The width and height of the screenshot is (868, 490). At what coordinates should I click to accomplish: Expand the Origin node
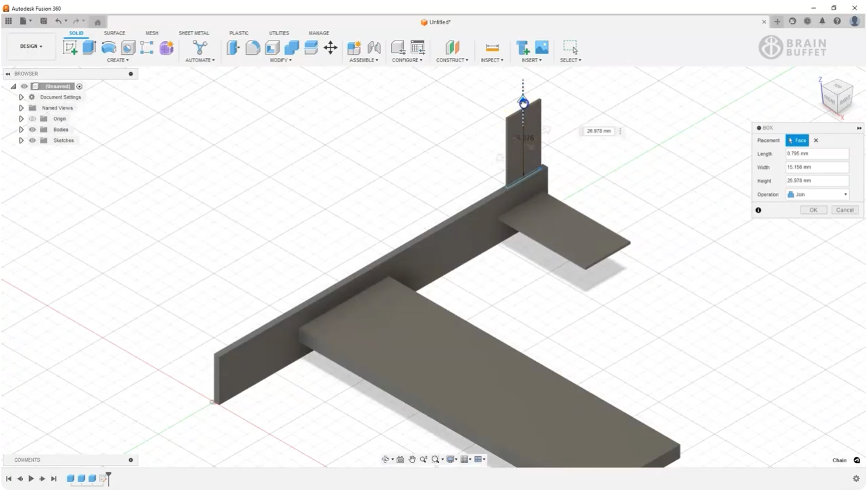(x=21, y=119)
